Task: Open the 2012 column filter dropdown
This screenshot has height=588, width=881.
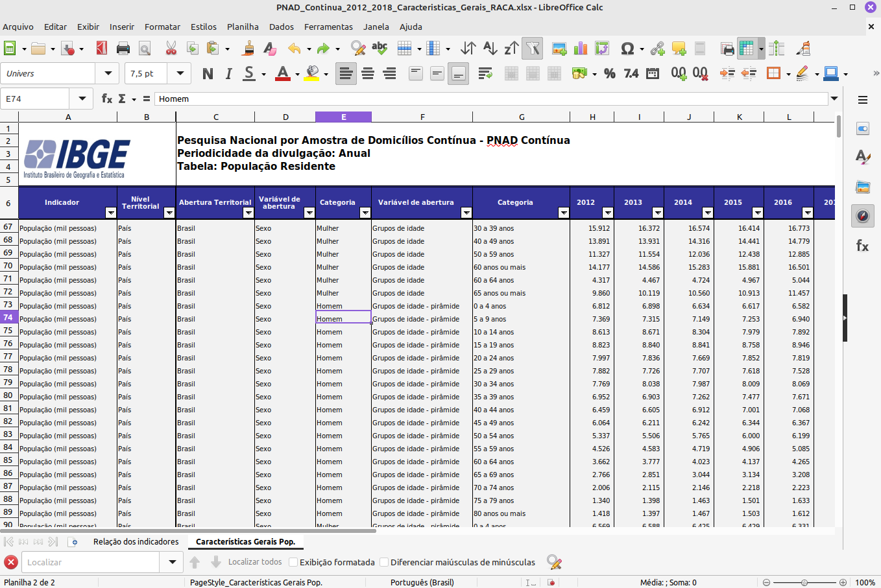Action: [x=607, y=213]
